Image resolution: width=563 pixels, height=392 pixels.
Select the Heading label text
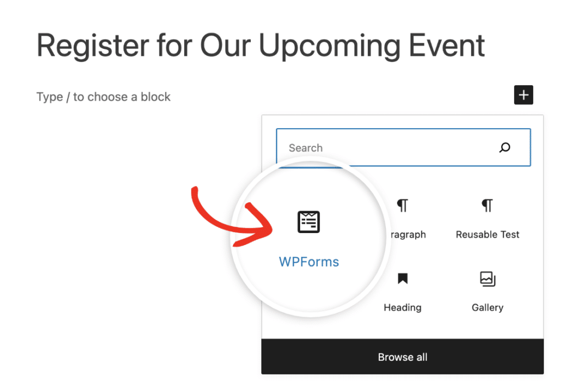[402, 307]
